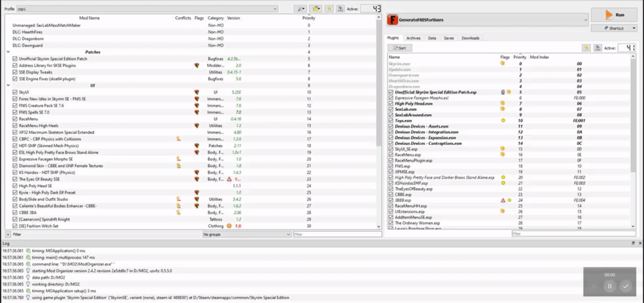This screenshot has height=303, width=644.
Task: Uncheck Unofficial Skyrim Special Edition Patch mod
Action: pyautogui.click(x=15, y=59)
